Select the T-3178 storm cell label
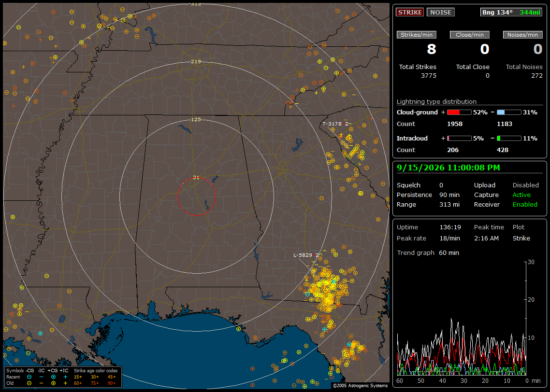This screenshot has width=550, height=392. pyautogui.click(x=335, y=124)
